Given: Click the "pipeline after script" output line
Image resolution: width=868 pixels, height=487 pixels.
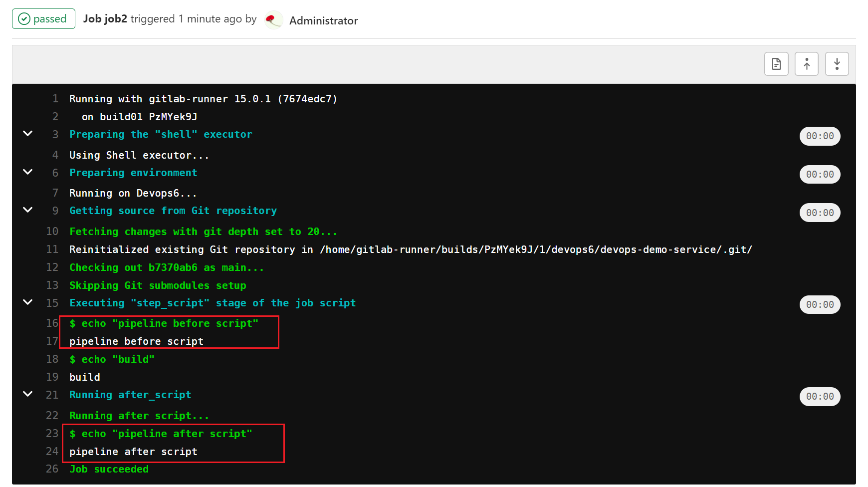Looking at the screenshot, I should 133,452.
